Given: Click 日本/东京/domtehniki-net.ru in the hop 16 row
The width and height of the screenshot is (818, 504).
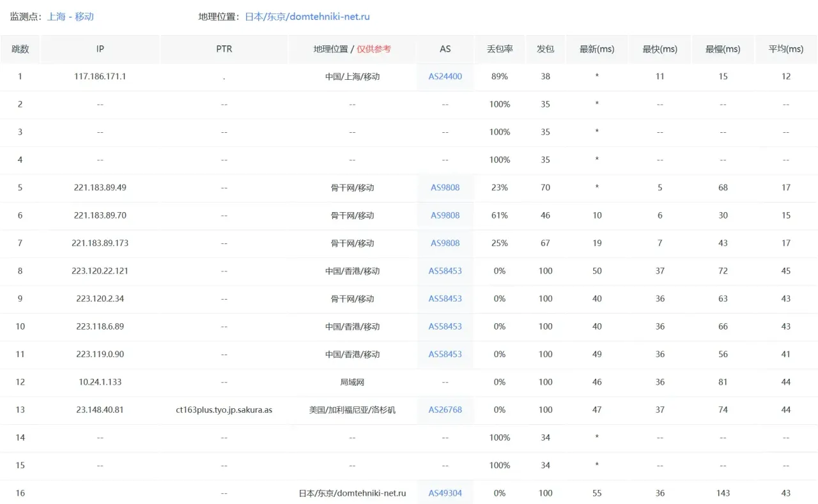Looking at the screenshot, I should [352, 493].
